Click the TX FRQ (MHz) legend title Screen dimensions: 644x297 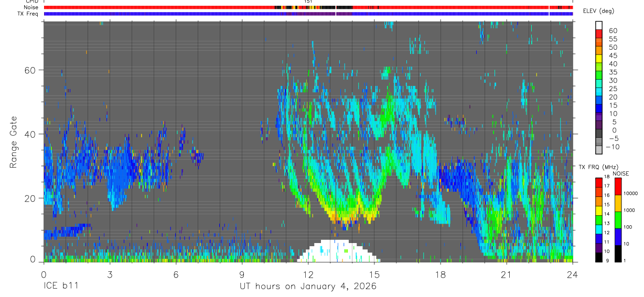(598, 167)
